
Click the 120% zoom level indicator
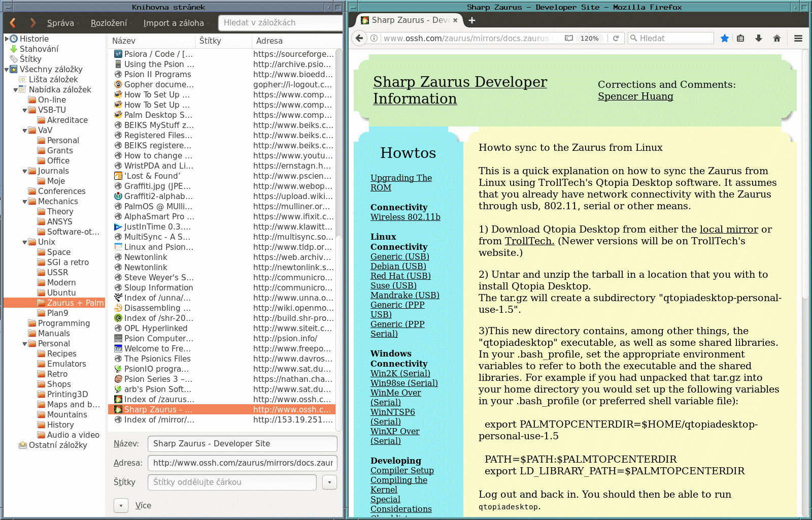point(589,38)
